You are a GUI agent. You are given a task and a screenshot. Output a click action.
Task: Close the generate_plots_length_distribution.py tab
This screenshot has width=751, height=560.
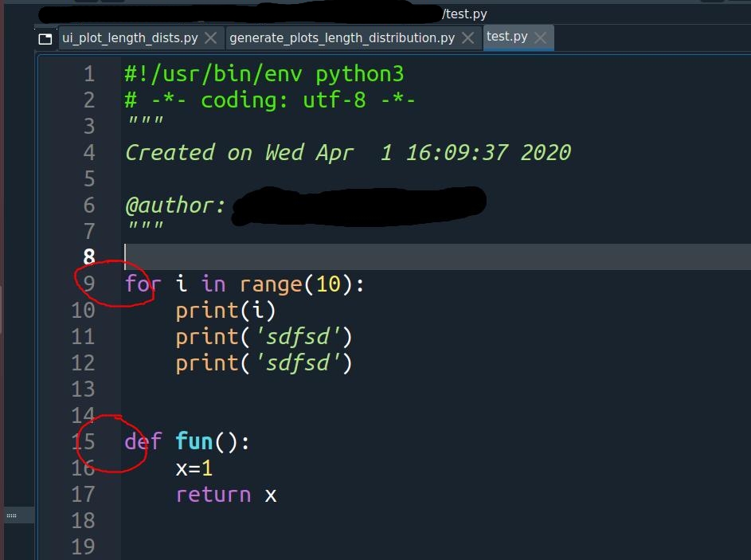469,37
